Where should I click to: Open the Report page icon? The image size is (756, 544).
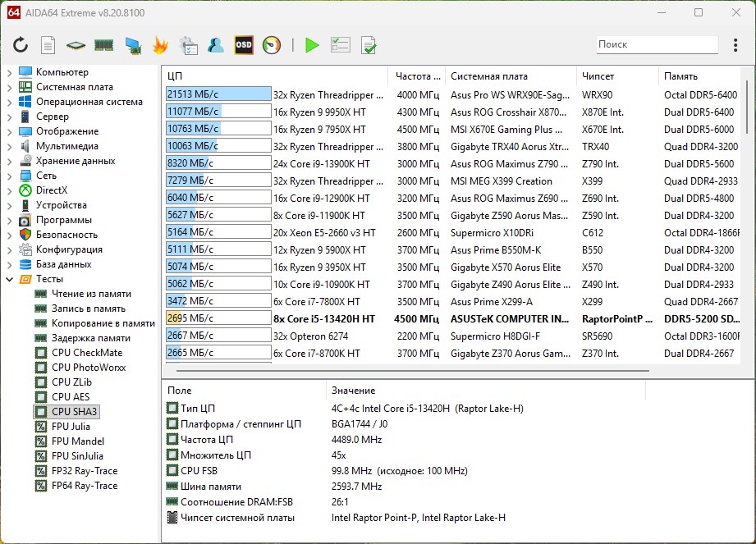coord(48,45)
